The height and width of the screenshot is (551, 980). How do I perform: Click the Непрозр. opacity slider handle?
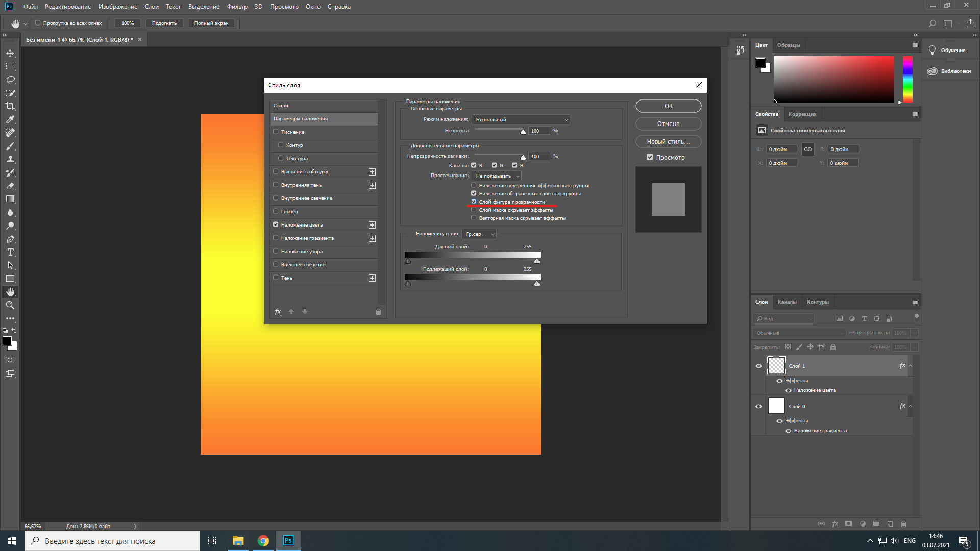point(523,132)
